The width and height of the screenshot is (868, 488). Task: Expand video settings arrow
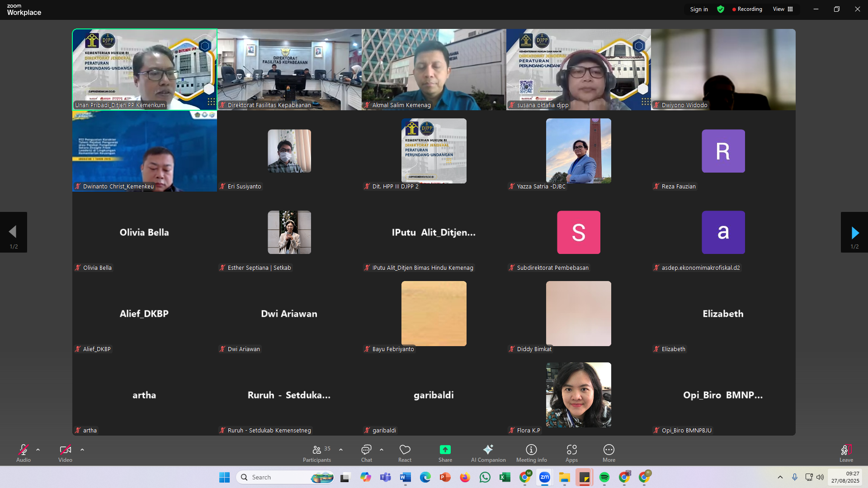82,450
